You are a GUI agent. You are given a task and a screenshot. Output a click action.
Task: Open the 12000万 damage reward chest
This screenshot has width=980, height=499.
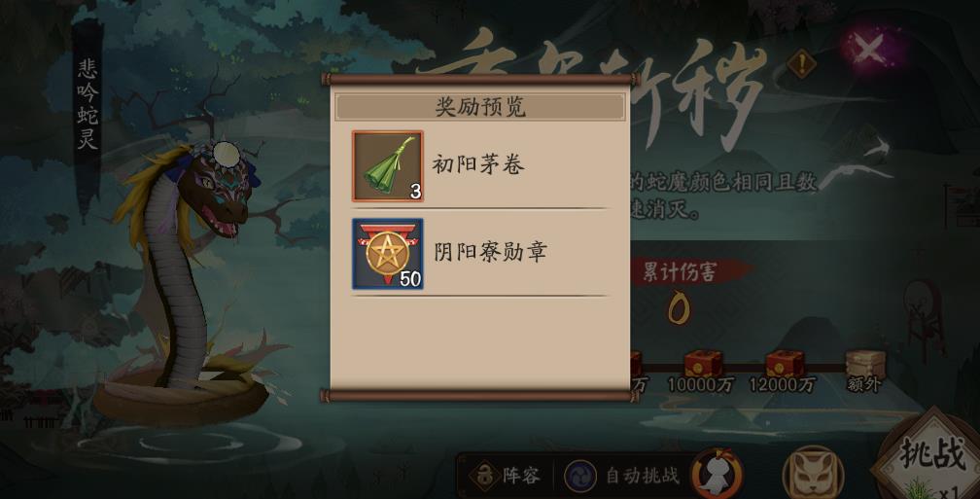785,364
